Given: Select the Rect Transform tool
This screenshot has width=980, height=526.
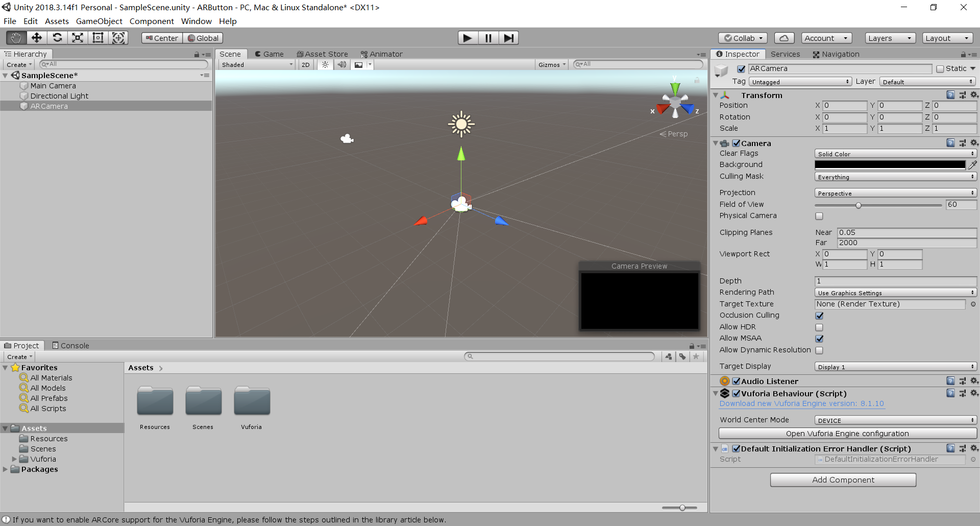Looking at the screenshot, I should tap(97, 37).
